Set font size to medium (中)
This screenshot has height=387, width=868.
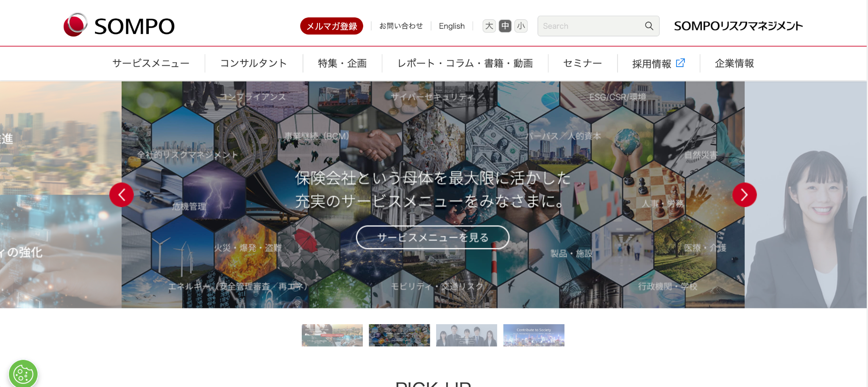[x=505, y=26]
